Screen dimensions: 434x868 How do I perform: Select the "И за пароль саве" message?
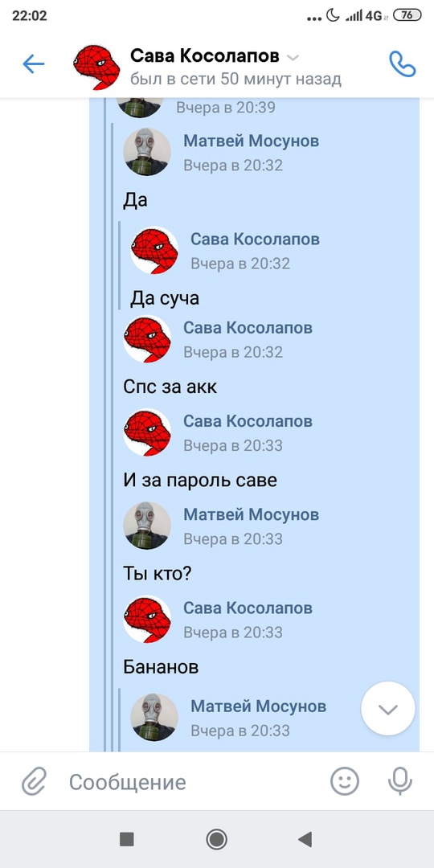[200, 480]
